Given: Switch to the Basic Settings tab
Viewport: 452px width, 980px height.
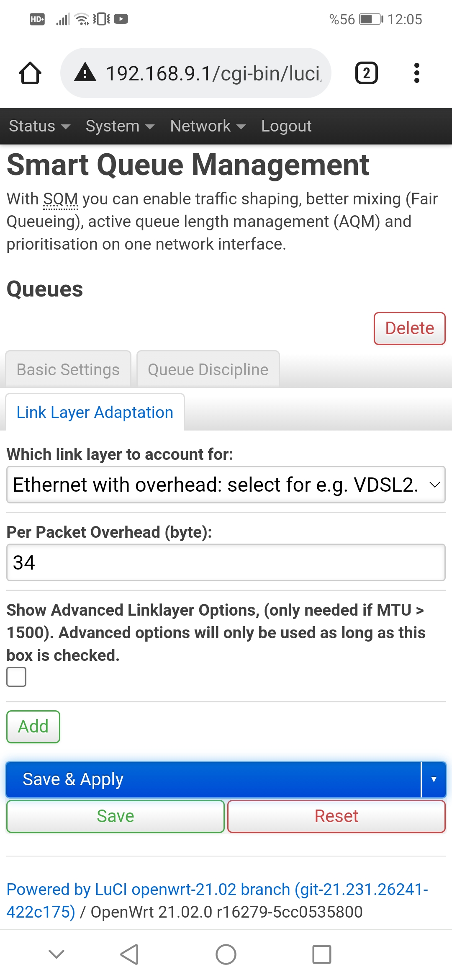Looking at the screenshot, I should tap(68, 369).
